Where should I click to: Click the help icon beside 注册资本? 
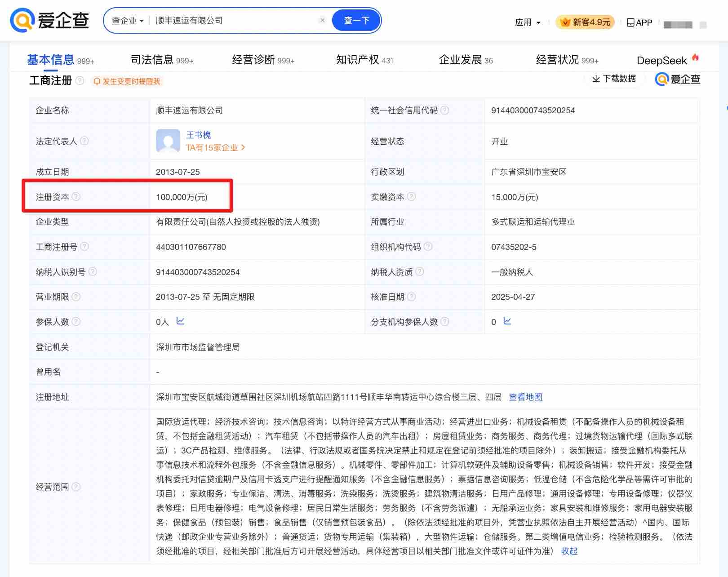76,196
